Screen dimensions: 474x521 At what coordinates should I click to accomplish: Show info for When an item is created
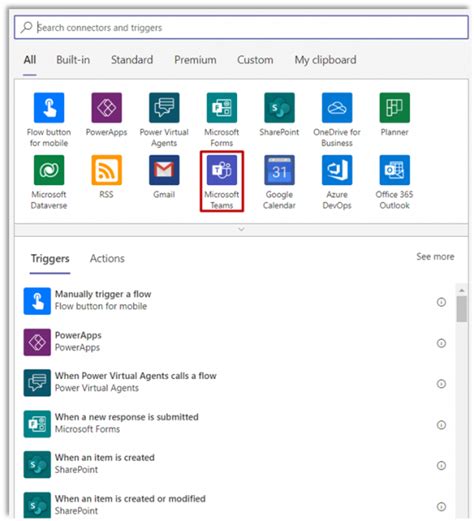[441, 466]
